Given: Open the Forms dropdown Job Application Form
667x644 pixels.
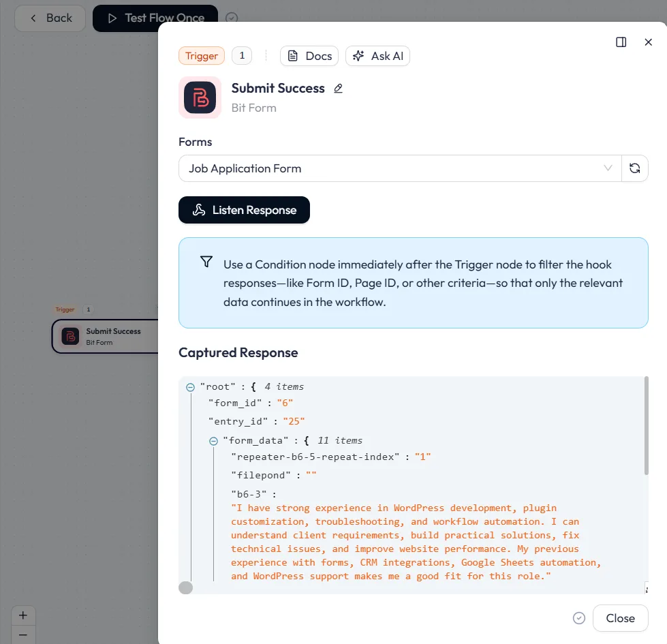Looking at the screenshot, I should tap(400, 168).
